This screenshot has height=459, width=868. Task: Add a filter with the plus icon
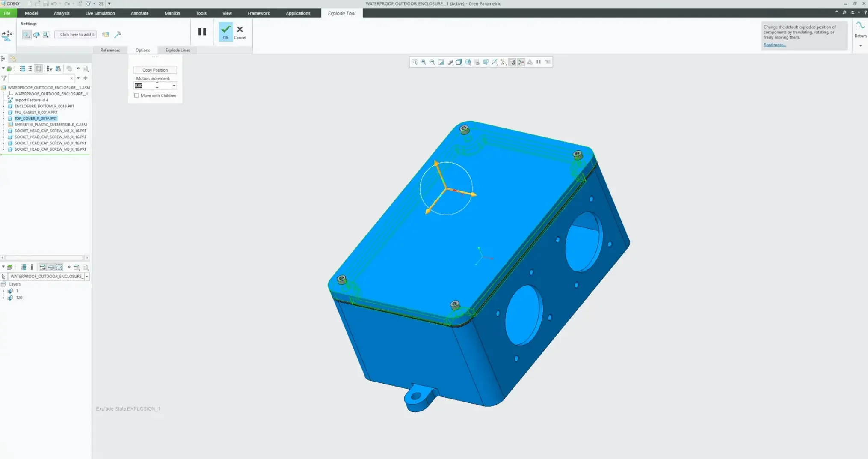(x=86, y=78)
